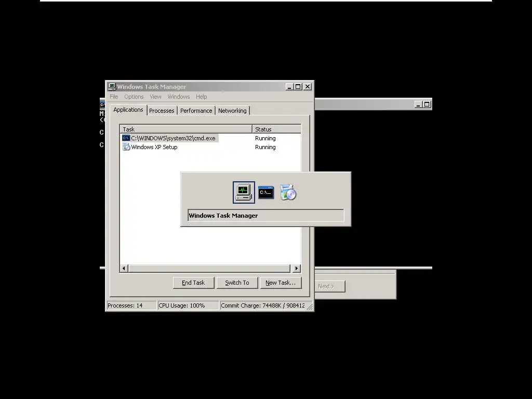Viewport: 532px width, 399px height.
Task: Click Running status of Windows XP Setup
Action: (x=265, y=147)
